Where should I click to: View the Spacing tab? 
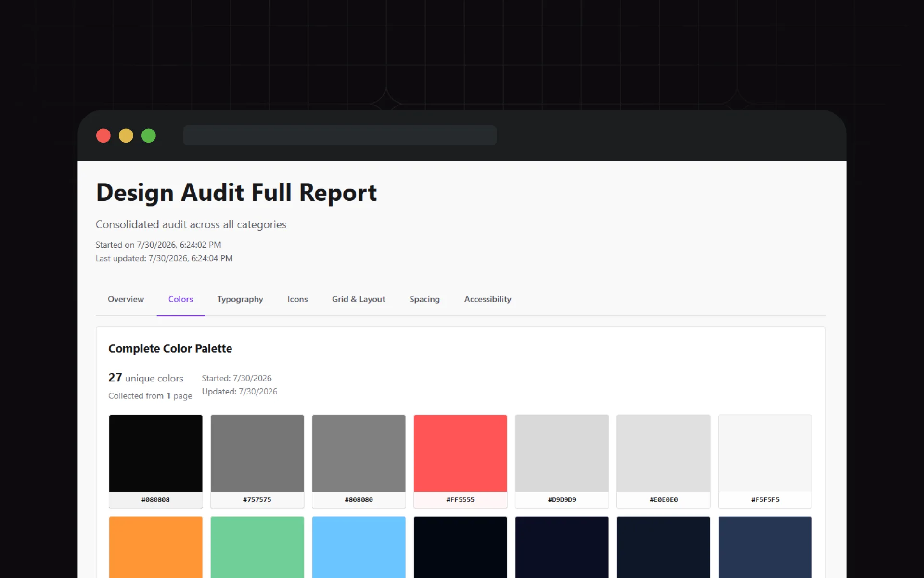click(x=424, y=299)
